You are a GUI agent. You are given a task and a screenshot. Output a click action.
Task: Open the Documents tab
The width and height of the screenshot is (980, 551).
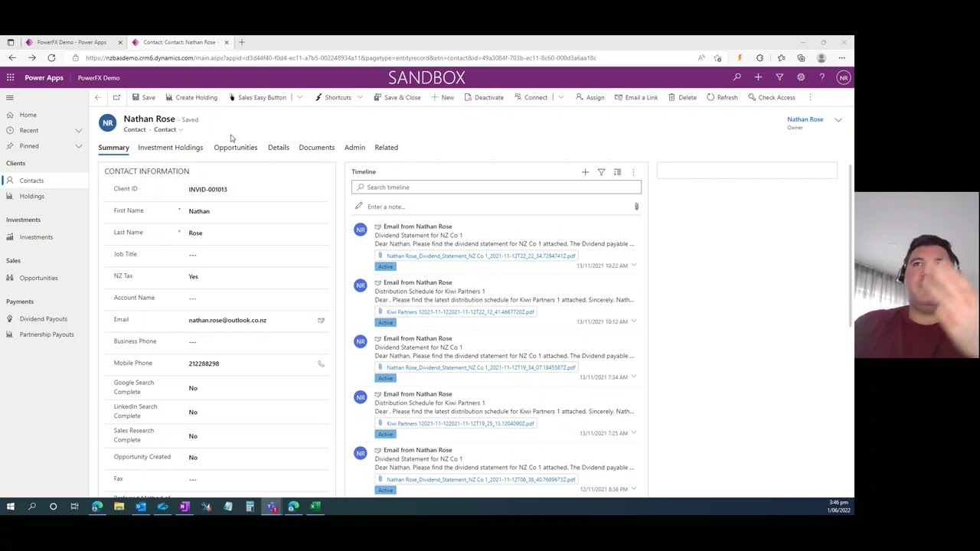[316, 148]
